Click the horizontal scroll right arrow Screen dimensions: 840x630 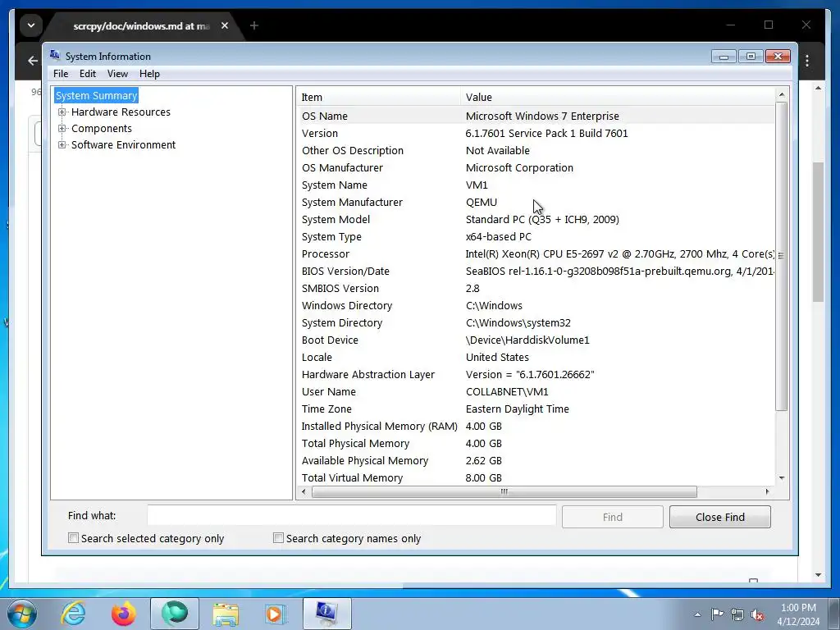point(768,491)
